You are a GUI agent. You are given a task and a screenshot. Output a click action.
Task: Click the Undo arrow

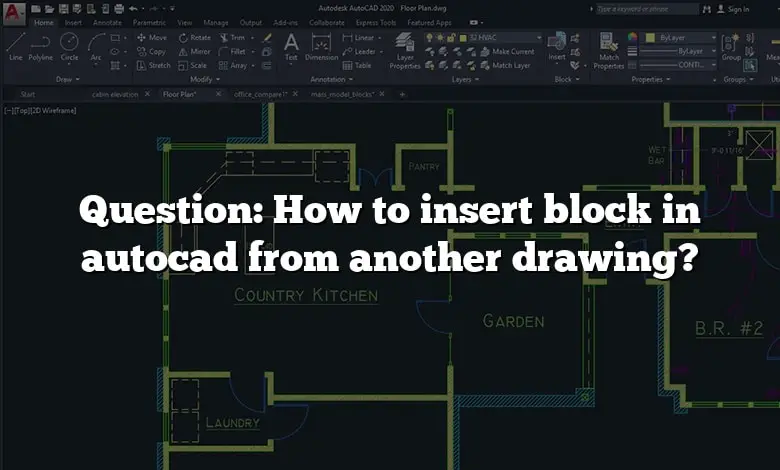click(x=133, y=9)
